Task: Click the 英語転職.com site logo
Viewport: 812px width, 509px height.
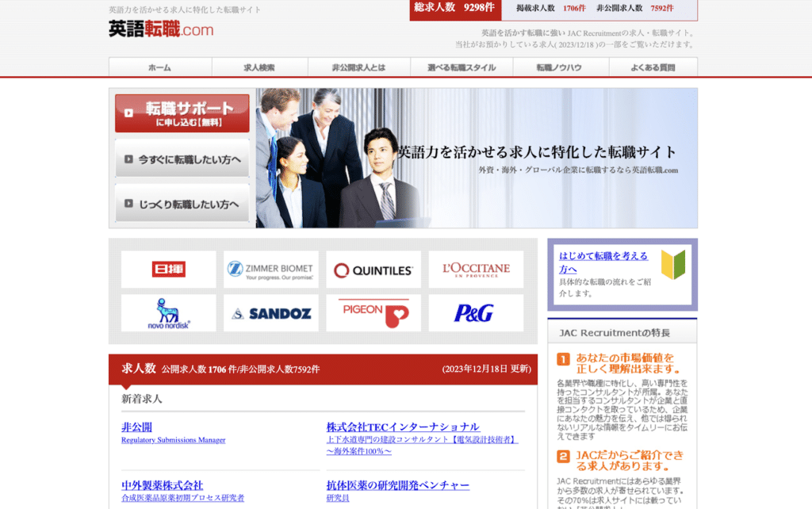Action: (x=161, y=29)
